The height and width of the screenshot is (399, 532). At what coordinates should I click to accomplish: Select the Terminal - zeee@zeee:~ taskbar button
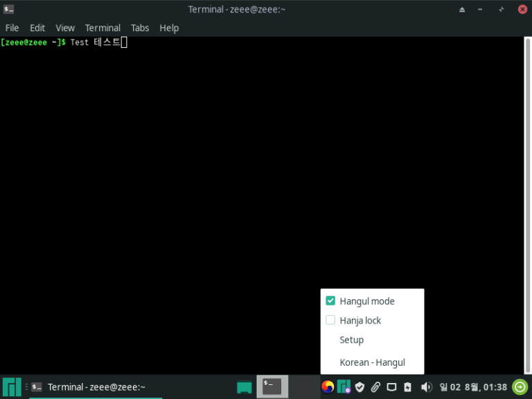(96, 387)
